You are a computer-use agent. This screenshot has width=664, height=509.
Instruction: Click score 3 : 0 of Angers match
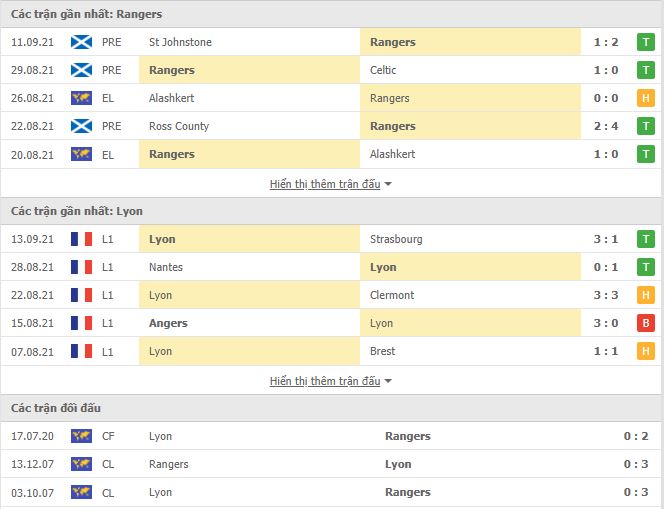(606, 323)
